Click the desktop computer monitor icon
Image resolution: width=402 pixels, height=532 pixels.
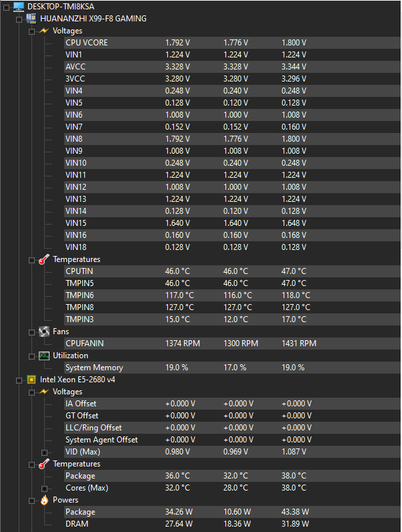pos(19,7)
